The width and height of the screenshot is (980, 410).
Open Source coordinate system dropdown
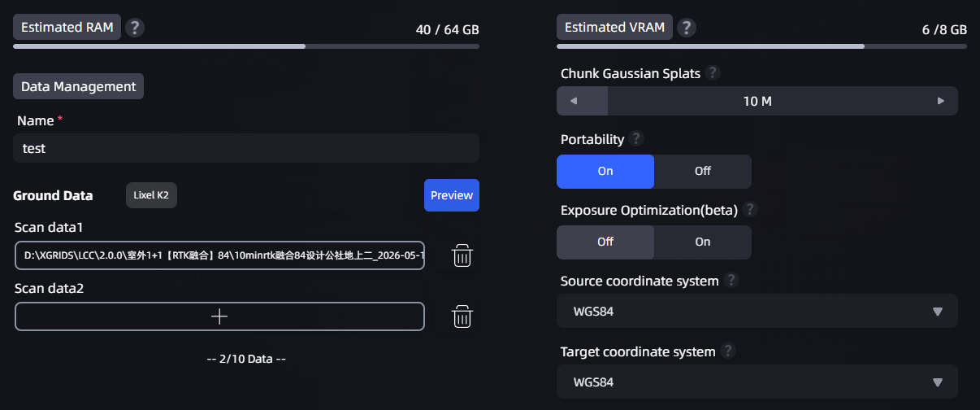coord(757,312)
